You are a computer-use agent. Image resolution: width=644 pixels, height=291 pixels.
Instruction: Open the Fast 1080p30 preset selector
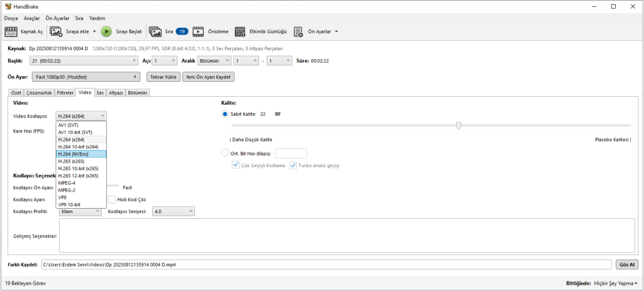(x=86, y=77)
